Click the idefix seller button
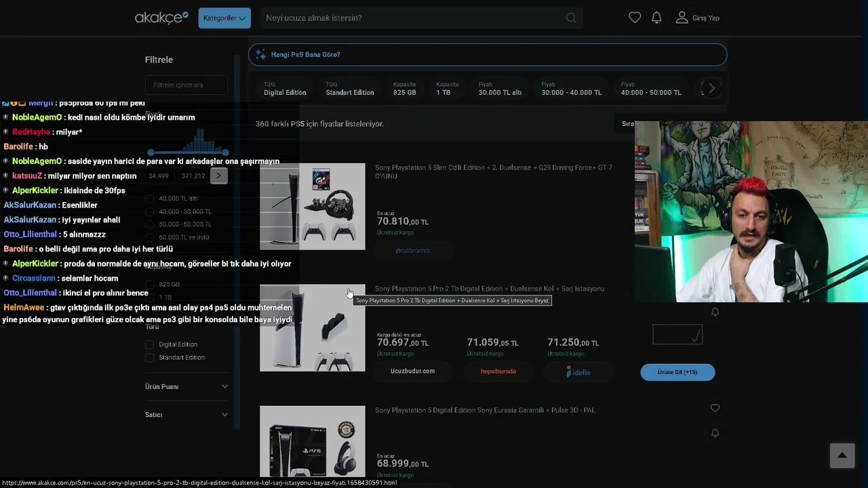 point(578,371)
